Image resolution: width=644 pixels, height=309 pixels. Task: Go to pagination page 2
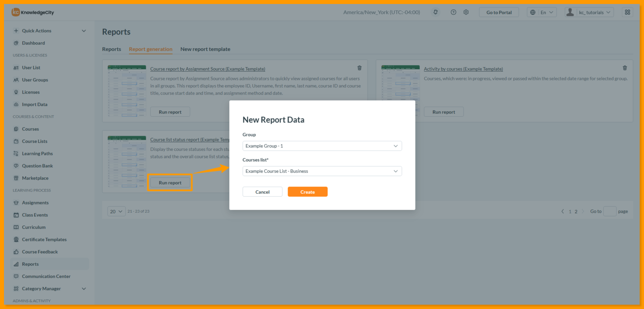576,211
